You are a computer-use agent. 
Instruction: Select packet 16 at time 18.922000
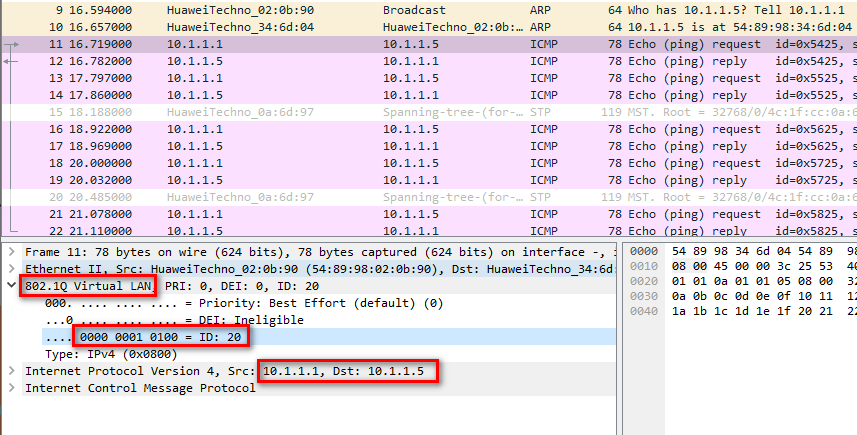point(430,129)
